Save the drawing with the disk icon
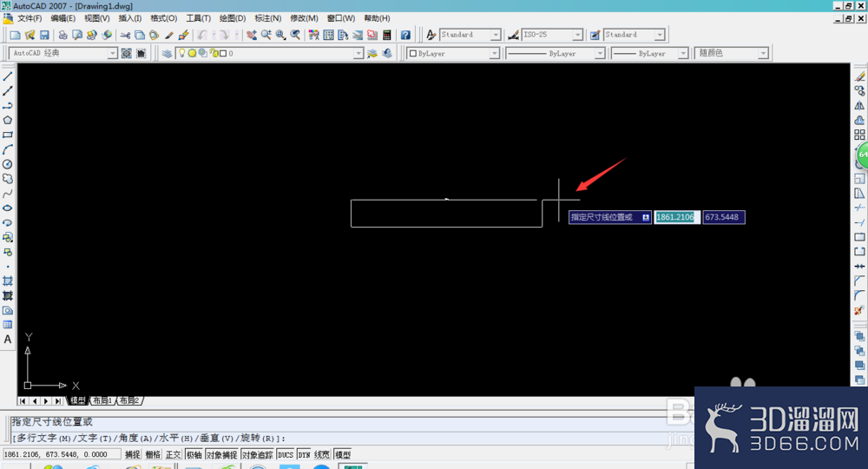Viewport: 868px width, 469px height. (x=45, y=35)
